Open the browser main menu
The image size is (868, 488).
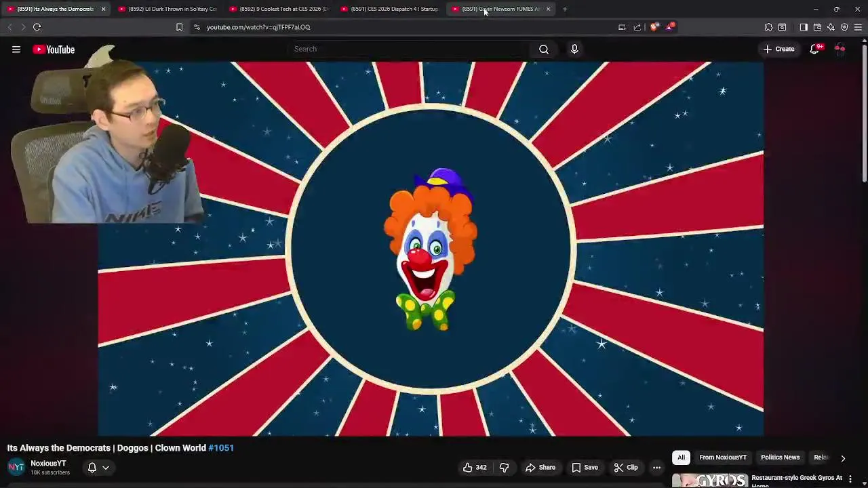[x=858, y=27]
